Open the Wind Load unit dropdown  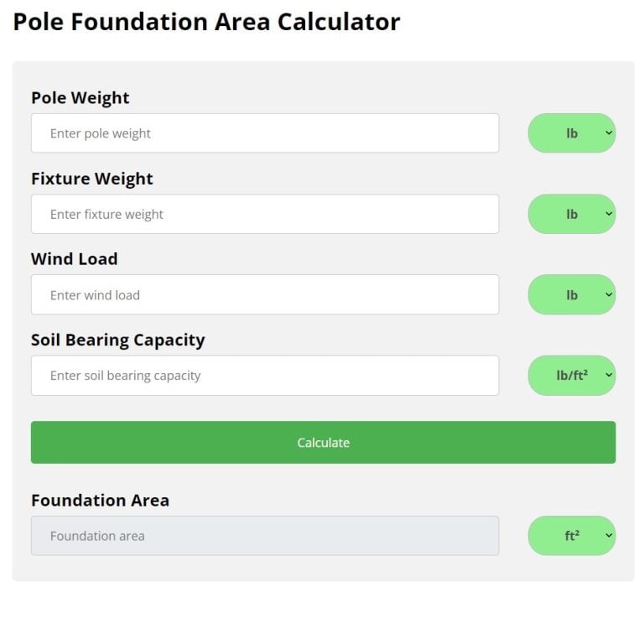571,295
